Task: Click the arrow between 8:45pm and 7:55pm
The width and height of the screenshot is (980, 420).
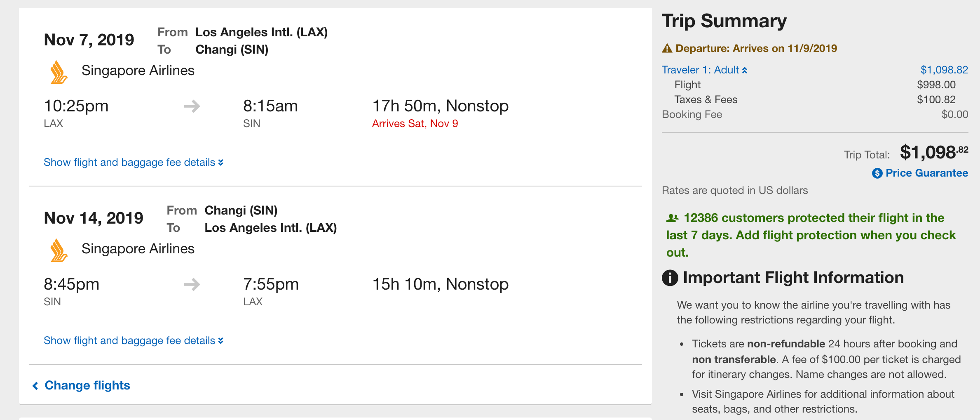Action: tap(192, 285)
